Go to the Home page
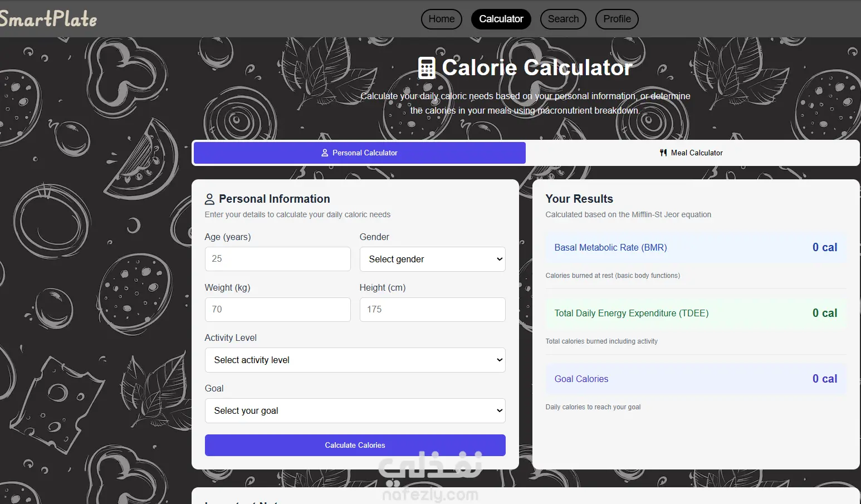Viewport: 861px width, 504px height. pyautogui.click(x=441, y=19)
